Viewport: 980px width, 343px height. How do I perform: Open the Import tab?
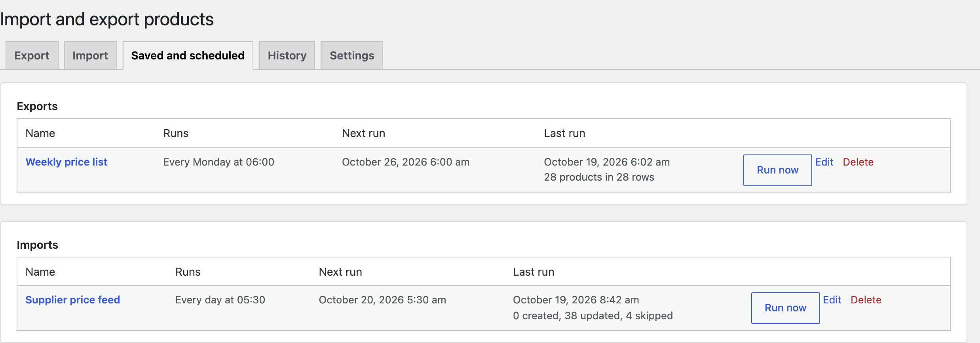pyautogui.click(x=90, y=55)
